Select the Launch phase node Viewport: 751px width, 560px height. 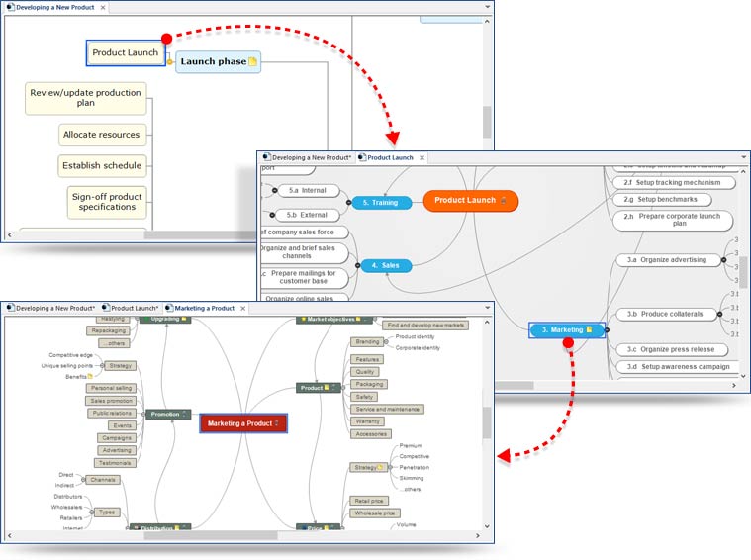tap(218, 61)
